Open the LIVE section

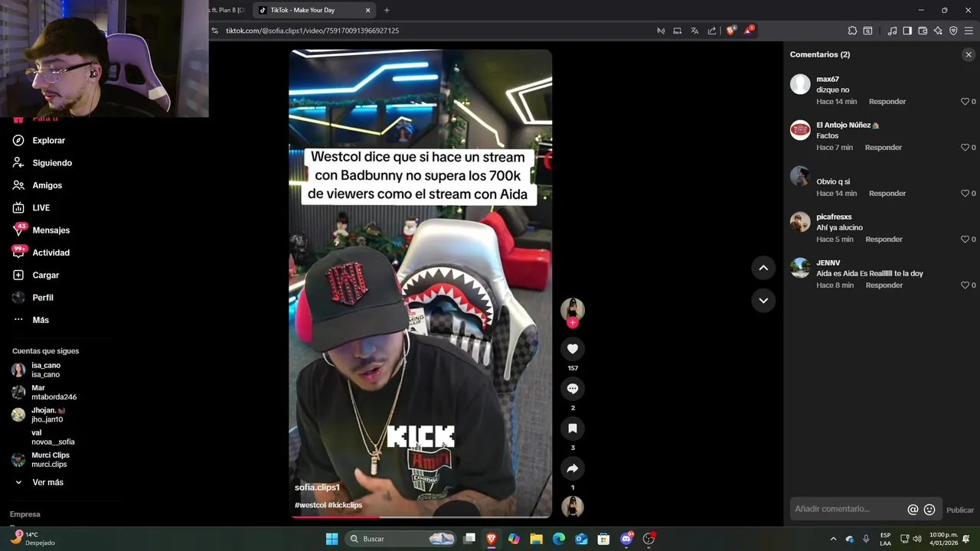pyautogui.click(x=31, y=208)
